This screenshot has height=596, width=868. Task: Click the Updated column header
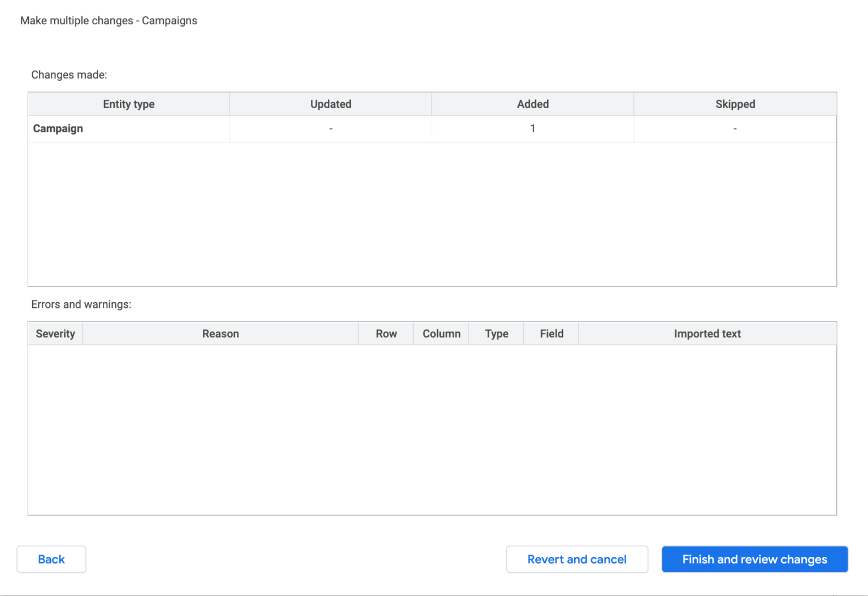pyautogui.click(x=330, y=104)
